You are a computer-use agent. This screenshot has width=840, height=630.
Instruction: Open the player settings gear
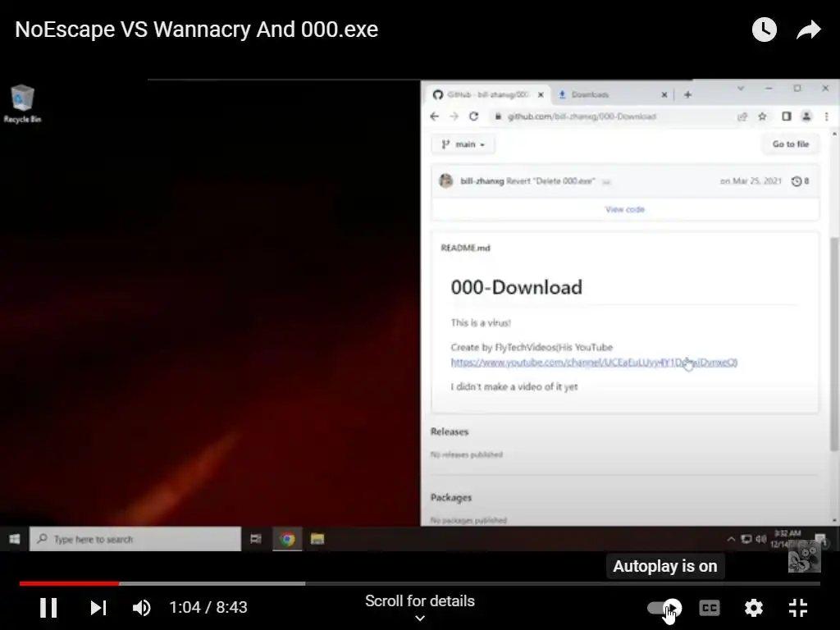[x=753, y=608]
